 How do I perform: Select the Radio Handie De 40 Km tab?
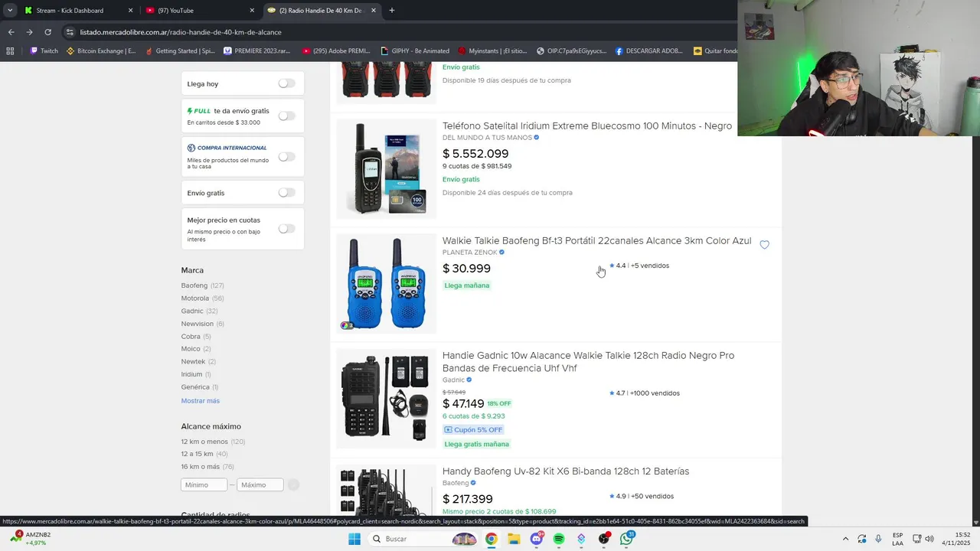coord(322,11)
